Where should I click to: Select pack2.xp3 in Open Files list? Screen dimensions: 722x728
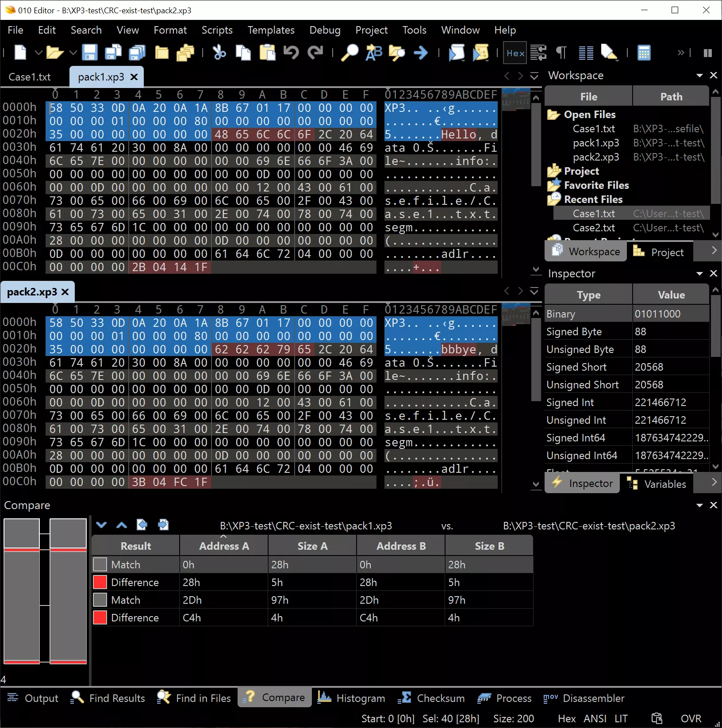595,157
